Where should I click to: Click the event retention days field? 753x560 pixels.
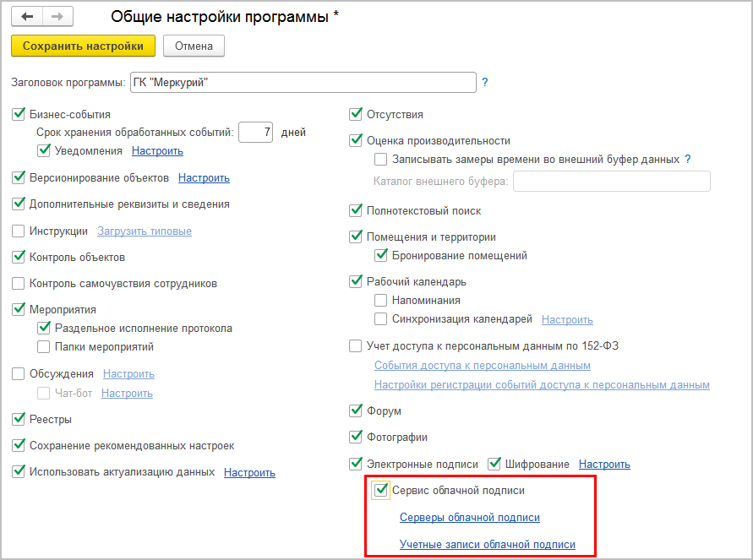click(255, 133)
